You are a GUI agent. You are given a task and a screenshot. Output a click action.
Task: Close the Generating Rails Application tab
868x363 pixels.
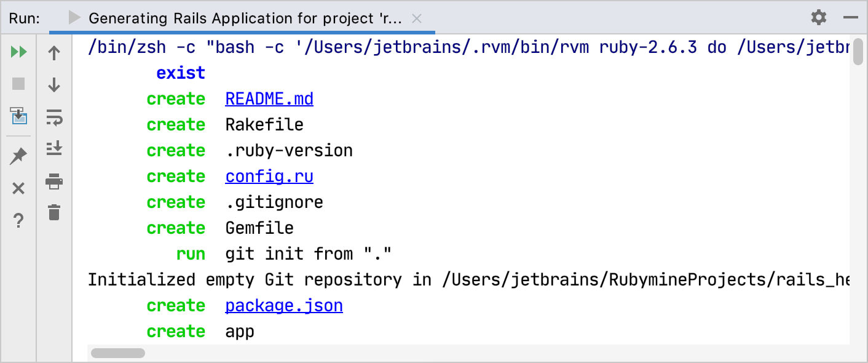click(x=416, y=18)
